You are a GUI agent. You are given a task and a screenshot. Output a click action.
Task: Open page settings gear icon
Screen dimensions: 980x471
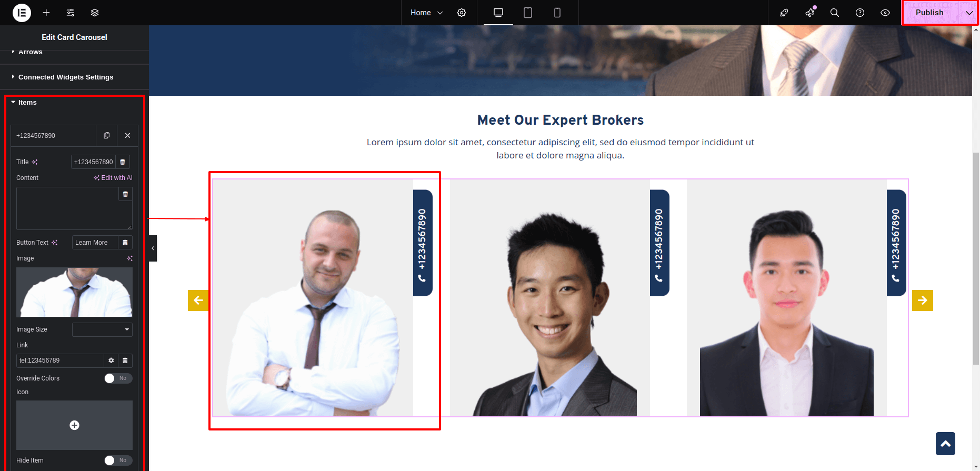[x=462, y=13]
